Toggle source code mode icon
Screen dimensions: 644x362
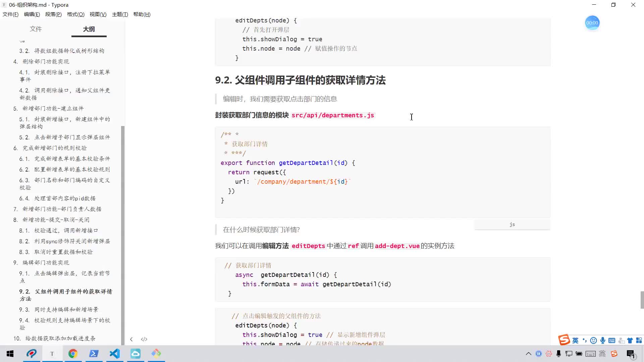click(144, 339)
